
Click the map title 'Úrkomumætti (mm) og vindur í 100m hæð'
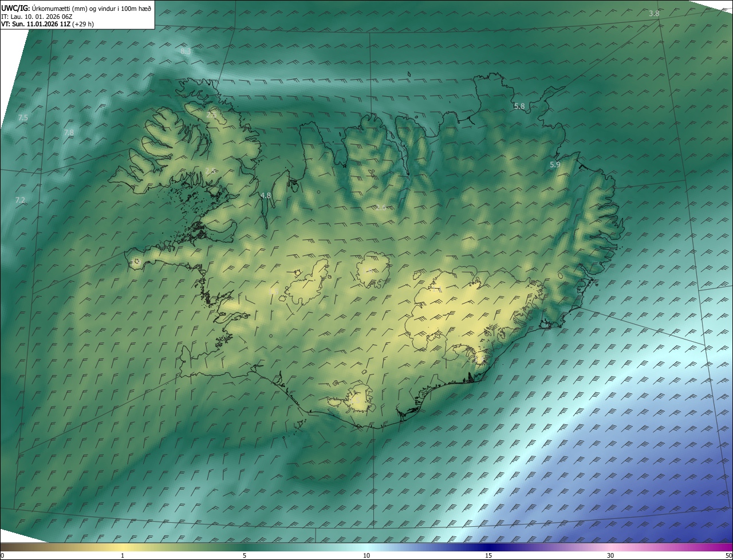tap(91, 8)
